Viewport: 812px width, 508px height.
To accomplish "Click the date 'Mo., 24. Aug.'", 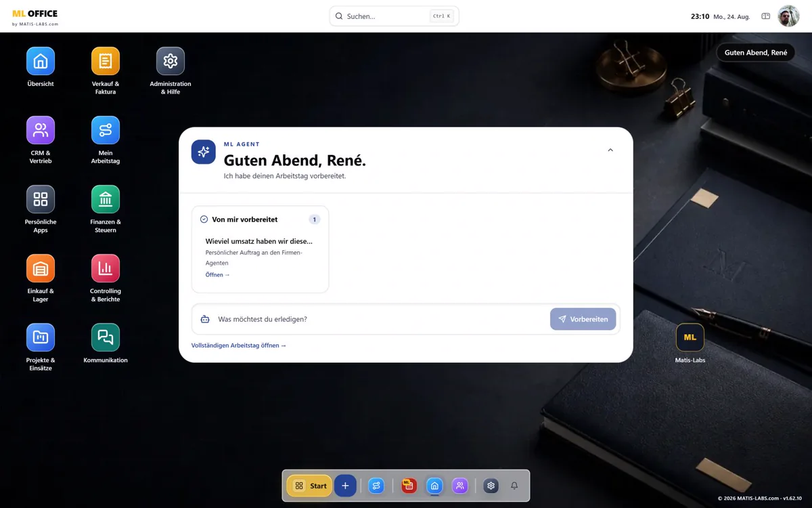I will point(731,16).
